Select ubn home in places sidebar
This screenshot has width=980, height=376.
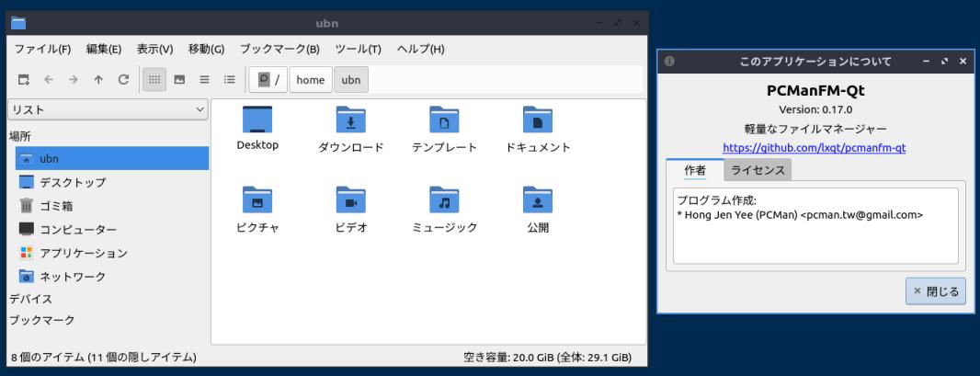coord(112,159)
